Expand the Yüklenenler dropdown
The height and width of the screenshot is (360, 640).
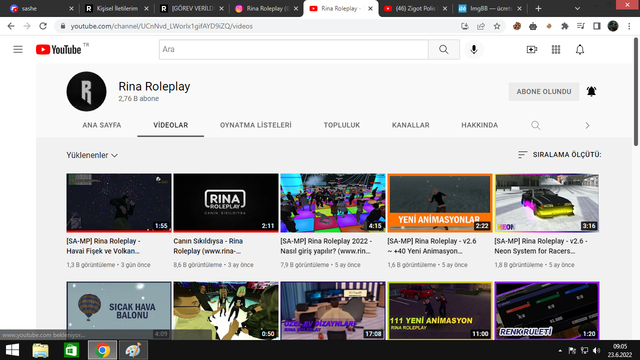pos(92,155)
